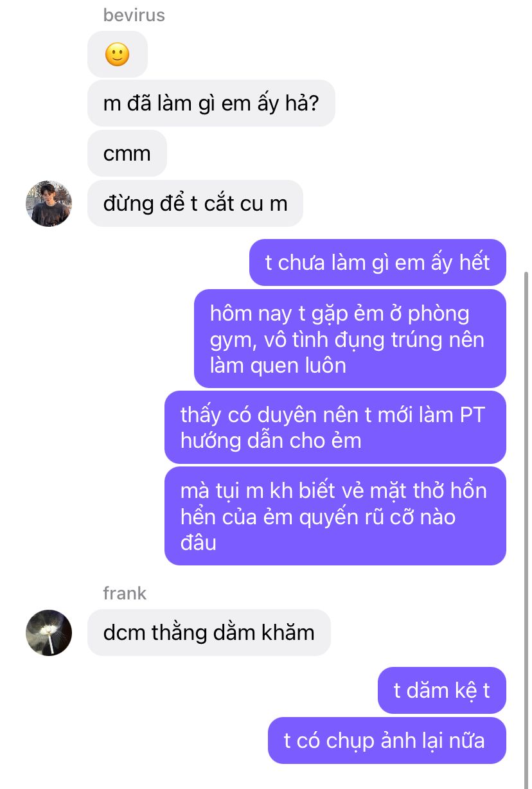
Task: Tap the word 'đâu' ending the long purple message
Action: pyautogui.click(x=199, y=543)
